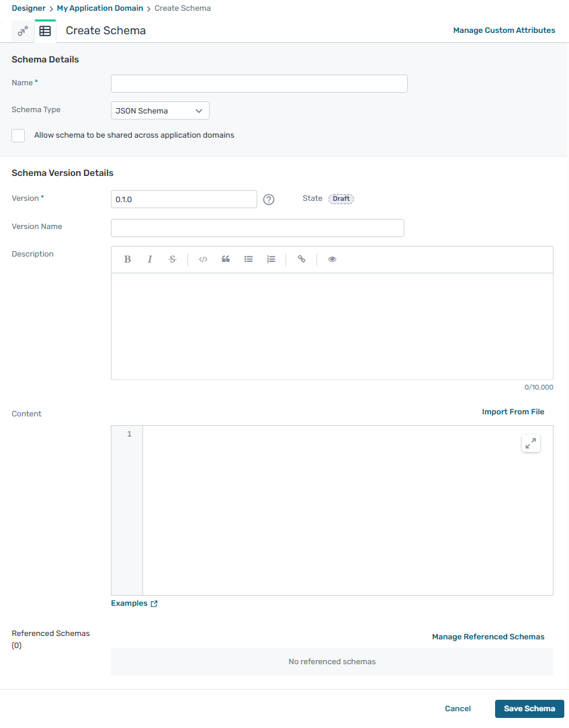Insert code block using the code icon
The height and width of the screenshot is (728, 569).
[203, 259]
